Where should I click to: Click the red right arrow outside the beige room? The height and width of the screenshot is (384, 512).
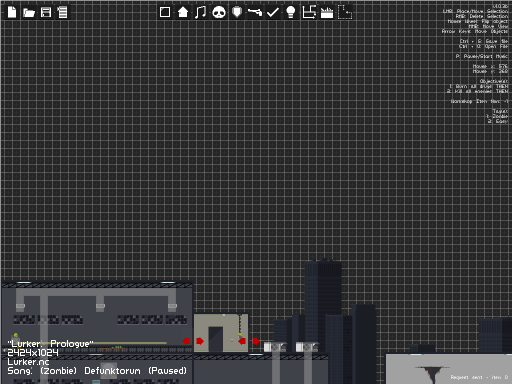(x=256, y=341)
